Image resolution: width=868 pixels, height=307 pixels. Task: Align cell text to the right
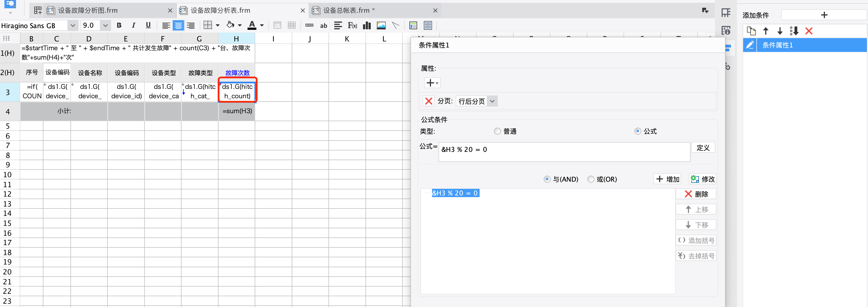click(191, 26)
